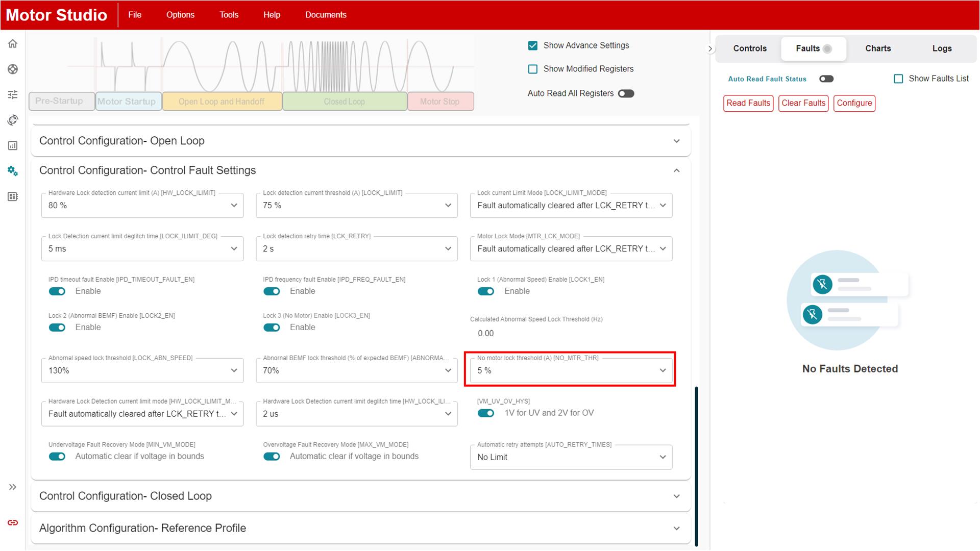The height and width of the screenshot is (551, 980).
Task: Expand the Algorithm Configuration Reference Profile section
Action: click(x=676, y=528)
